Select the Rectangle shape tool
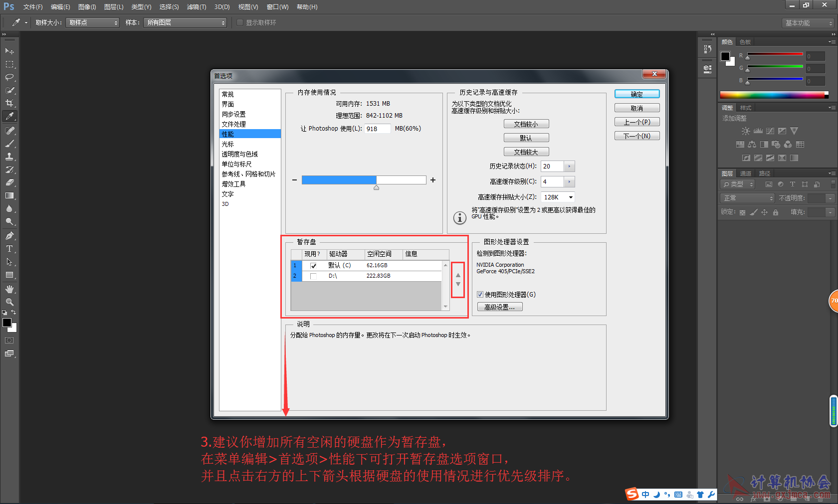838x504 pixels. (x=9, y=275)
